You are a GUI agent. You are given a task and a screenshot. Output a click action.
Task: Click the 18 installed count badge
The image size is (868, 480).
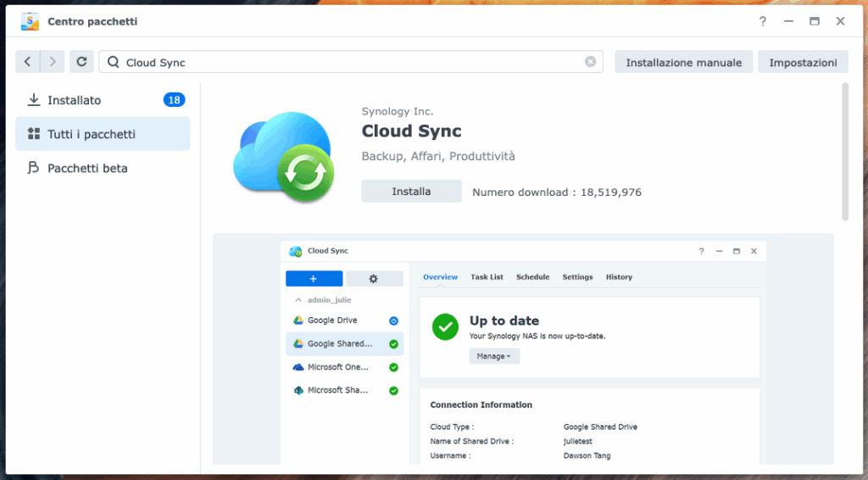pyautogui.click(x=174, y=100)
